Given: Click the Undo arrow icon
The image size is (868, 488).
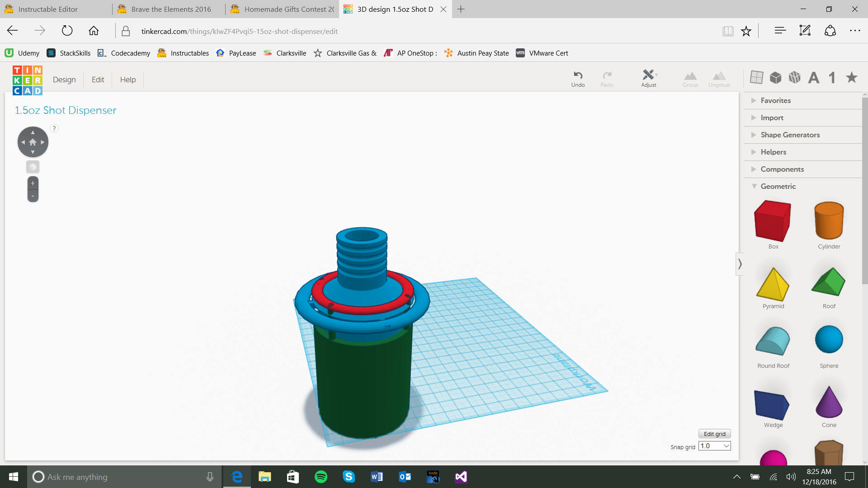Looking at the screenshot, I should pos(578,75).
